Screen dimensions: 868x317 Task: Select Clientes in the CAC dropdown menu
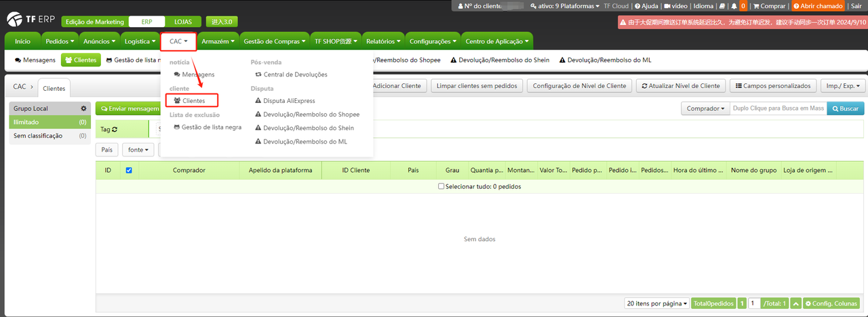(x=190, y=100)
